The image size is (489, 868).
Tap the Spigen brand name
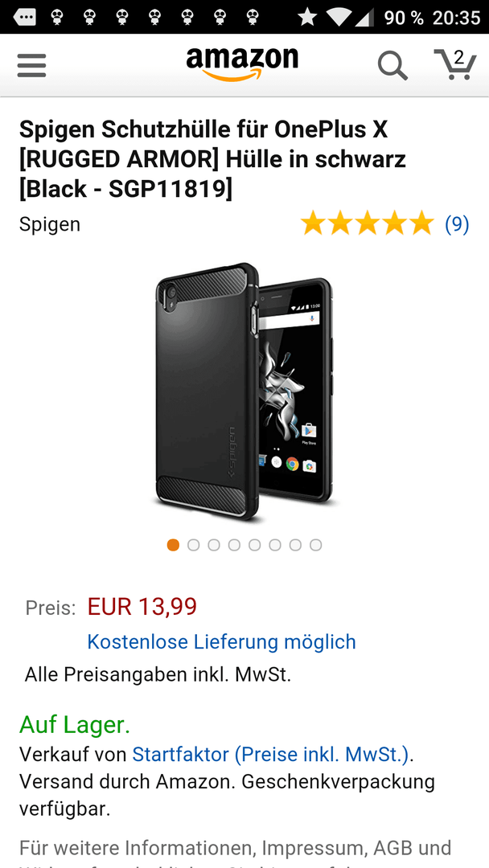[50, 224]
